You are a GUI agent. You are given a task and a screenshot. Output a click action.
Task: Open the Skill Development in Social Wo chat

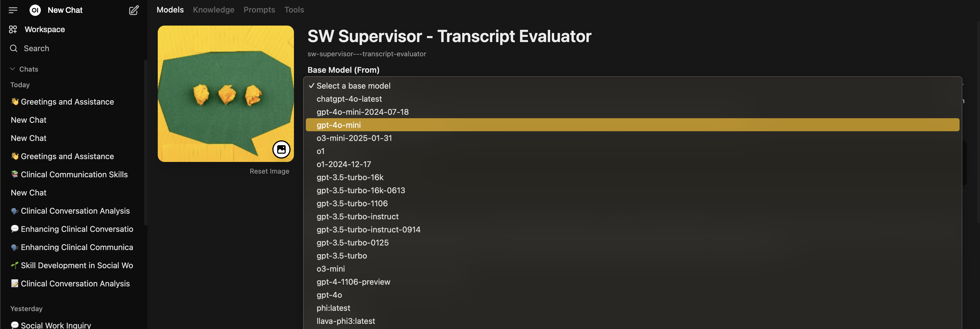(77, 265)
